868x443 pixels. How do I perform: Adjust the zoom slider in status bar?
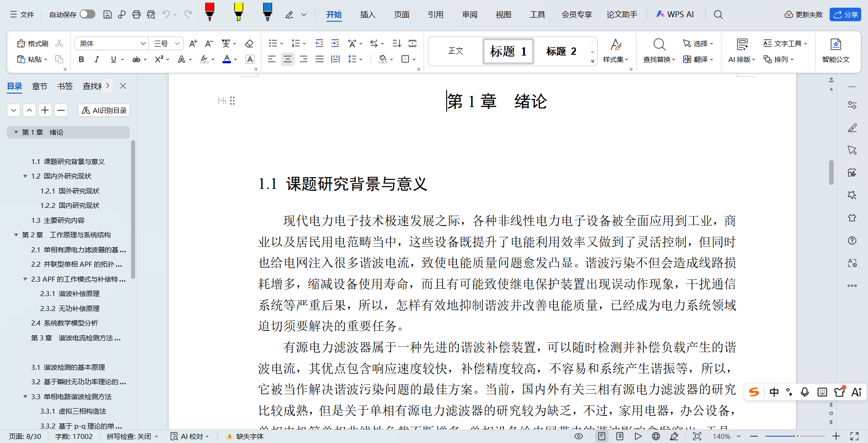tap(797, 436)
